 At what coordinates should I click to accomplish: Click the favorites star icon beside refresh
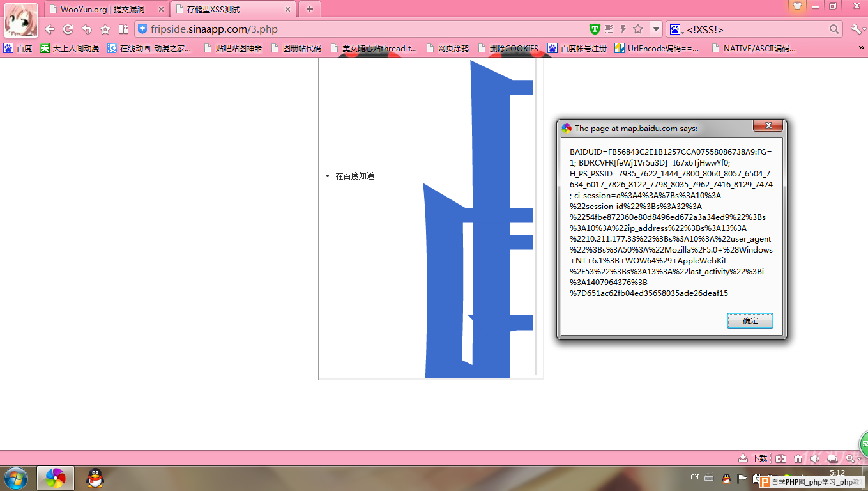click(x=105, y=29)
